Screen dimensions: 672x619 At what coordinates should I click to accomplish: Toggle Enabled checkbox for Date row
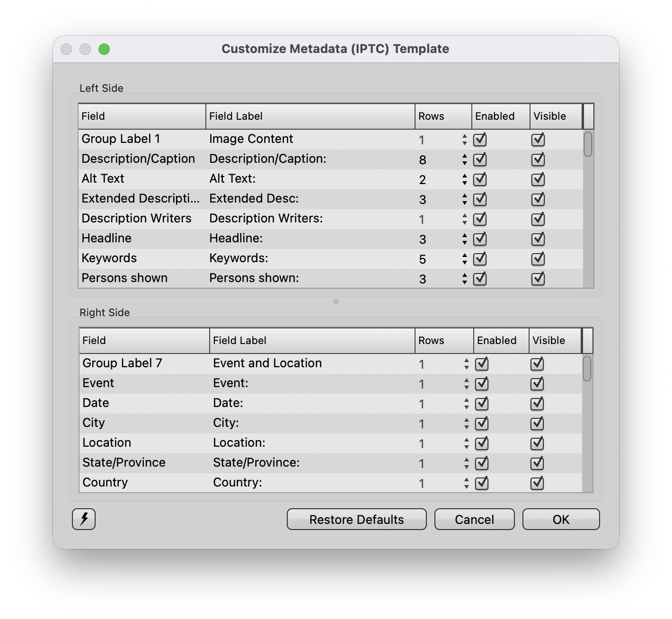[x=482, y=404]
